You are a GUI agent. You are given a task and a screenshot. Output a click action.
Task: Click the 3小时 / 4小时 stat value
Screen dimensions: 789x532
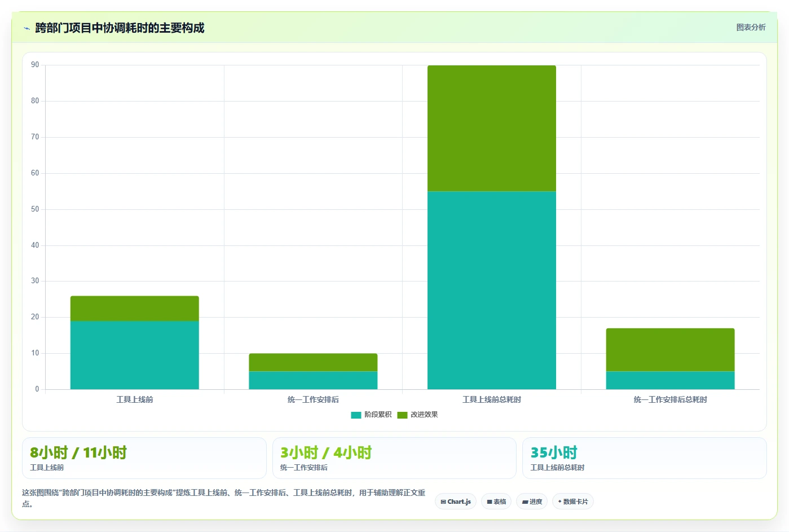click(x=326, y=452)
